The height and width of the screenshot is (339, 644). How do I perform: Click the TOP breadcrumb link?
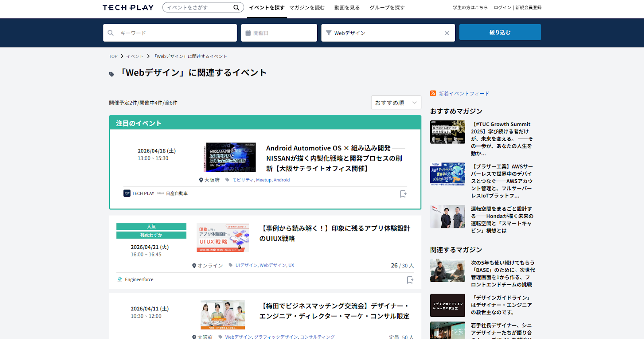tap(113, 57)
